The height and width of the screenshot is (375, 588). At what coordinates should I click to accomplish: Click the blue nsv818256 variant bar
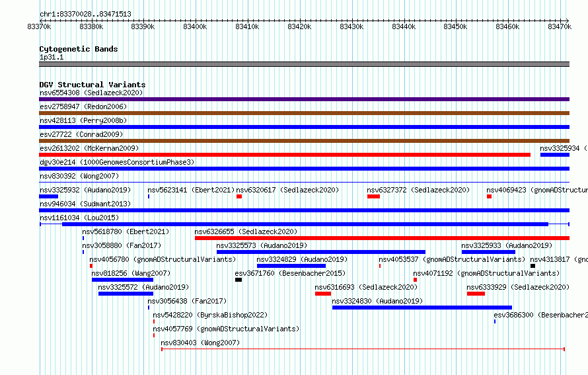click(x=123, y=280)
